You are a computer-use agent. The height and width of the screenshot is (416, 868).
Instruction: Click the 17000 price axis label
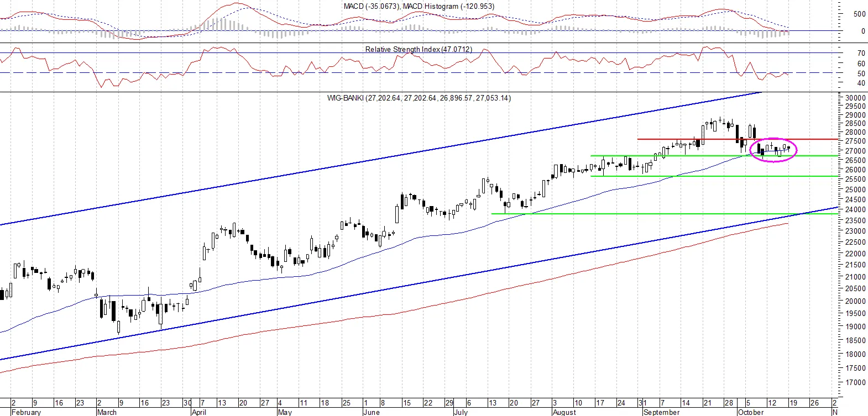click(855, 382)
